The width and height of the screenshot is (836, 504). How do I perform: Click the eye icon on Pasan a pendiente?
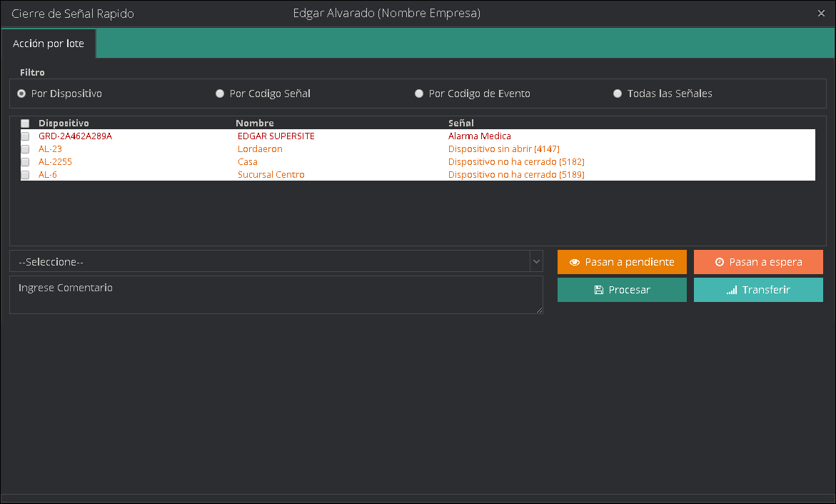574,262
